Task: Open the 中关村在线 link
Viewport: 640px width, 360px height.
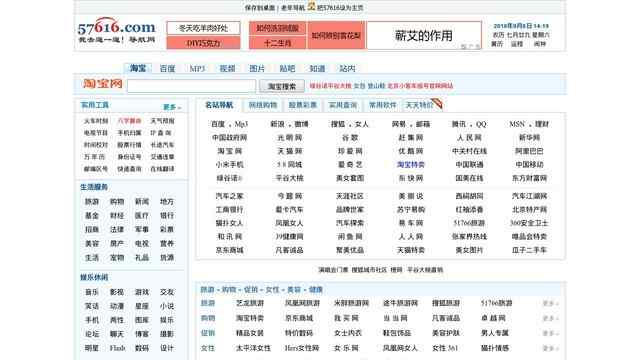Action: pyautogui.click(x=469, y=151)
